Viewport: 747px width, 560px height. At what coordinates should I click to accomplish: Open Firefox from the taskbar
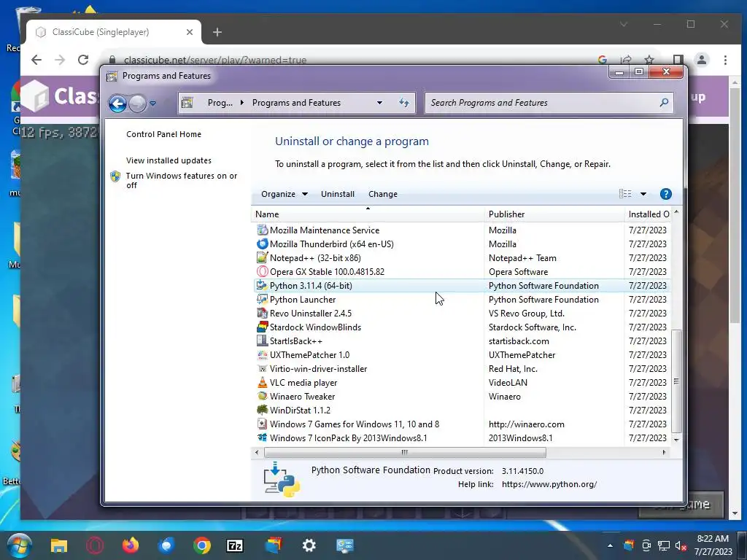(130, 545)
